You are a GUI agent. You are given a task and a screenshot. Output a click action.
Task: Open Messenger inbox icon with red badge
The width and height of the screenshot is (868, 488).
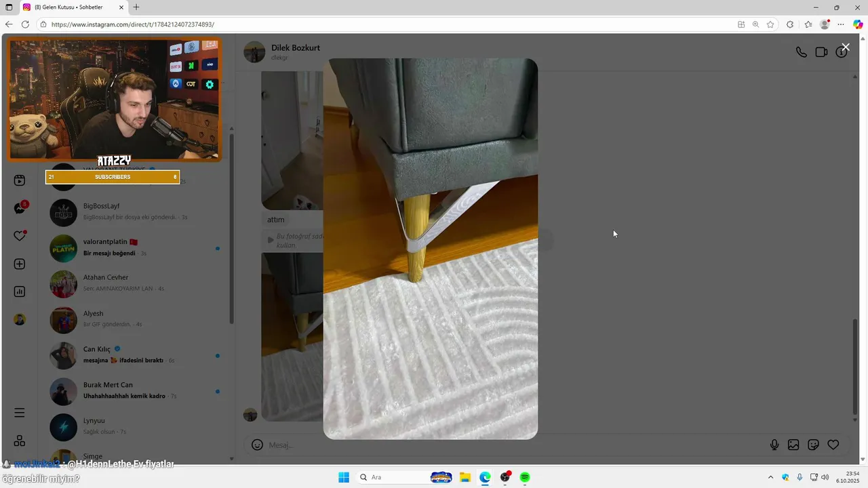[x=20, y=208]
